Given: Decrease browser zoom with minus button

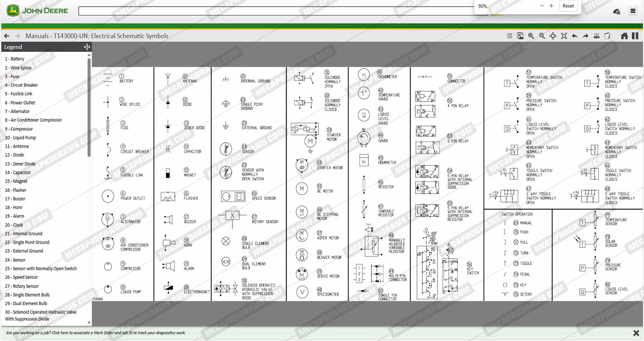Looking at the screenshot, I should [542, 6].
